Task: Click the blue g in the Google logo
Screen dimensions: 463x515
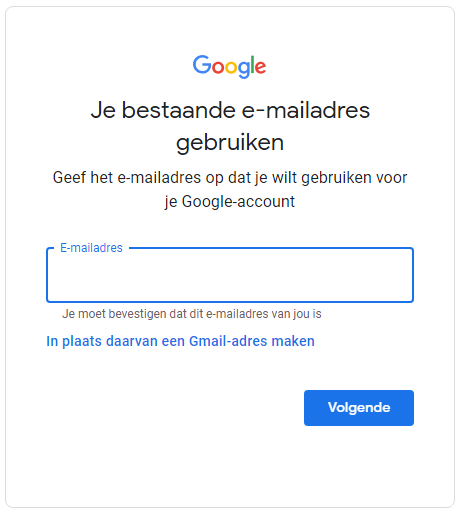Action: tap(244, 69)
